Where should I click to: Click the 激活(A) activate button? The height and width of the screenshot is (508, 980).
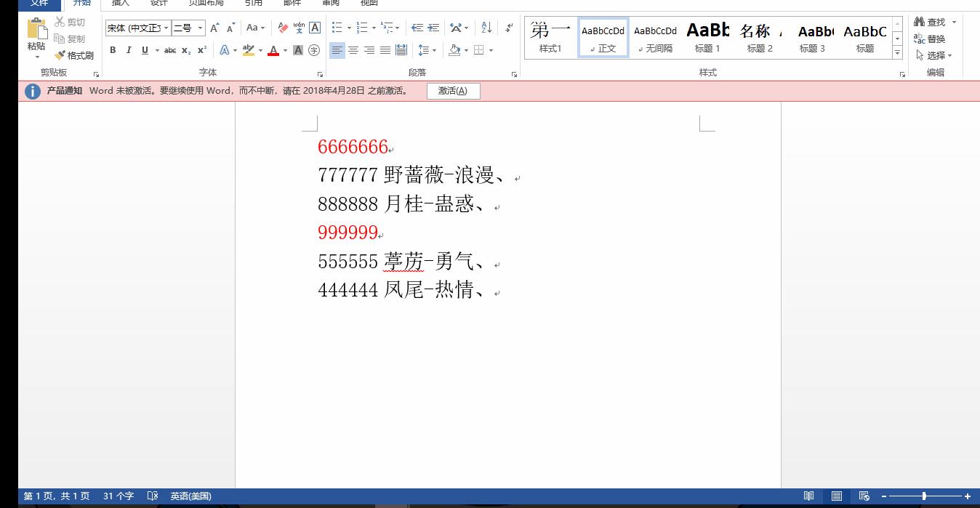(x=453, y=91)
